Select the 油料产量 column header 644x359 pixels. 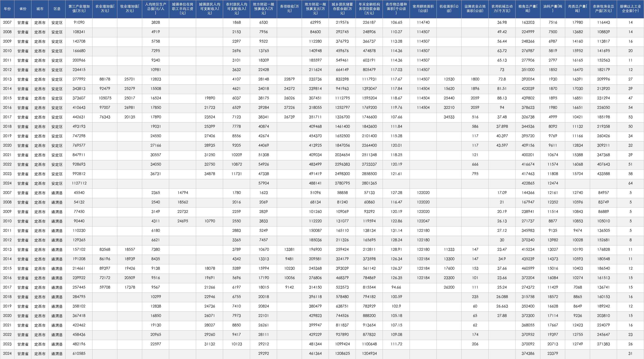click(x=552, y=9)
